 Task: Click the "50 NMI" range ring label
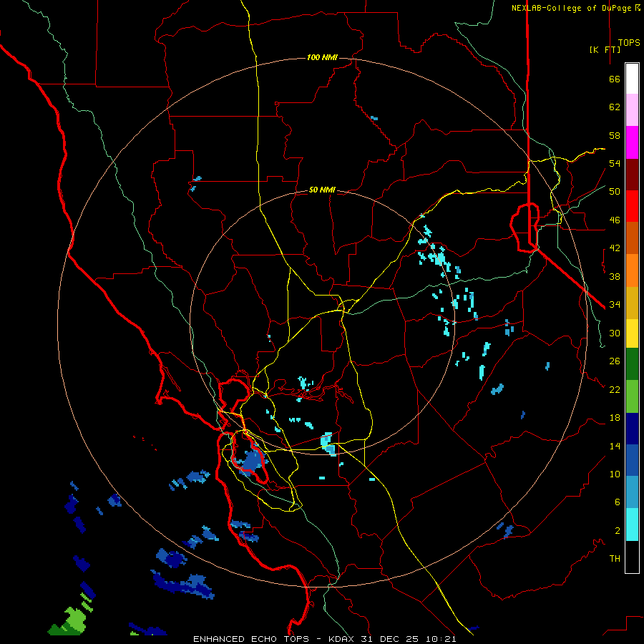322,190
